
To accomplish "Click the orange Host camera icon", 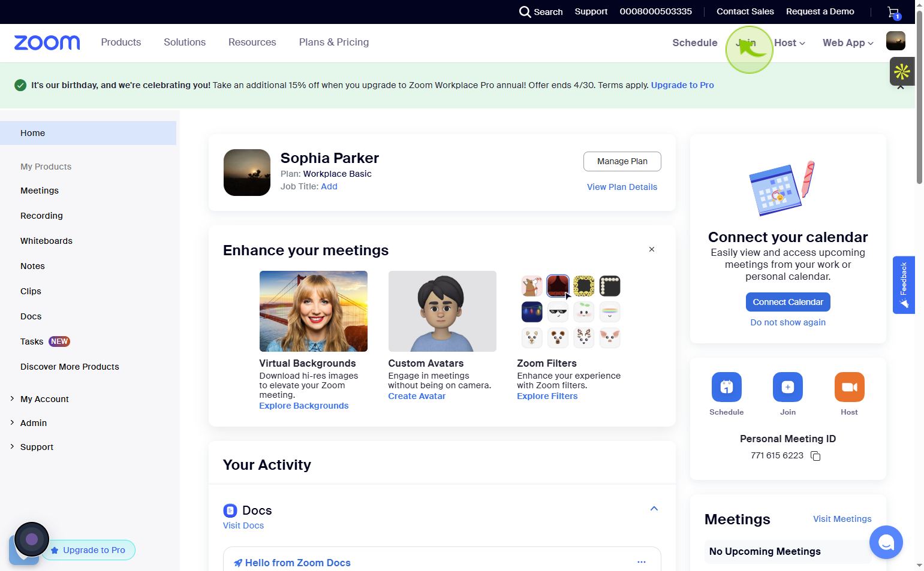I will point(850,387).
